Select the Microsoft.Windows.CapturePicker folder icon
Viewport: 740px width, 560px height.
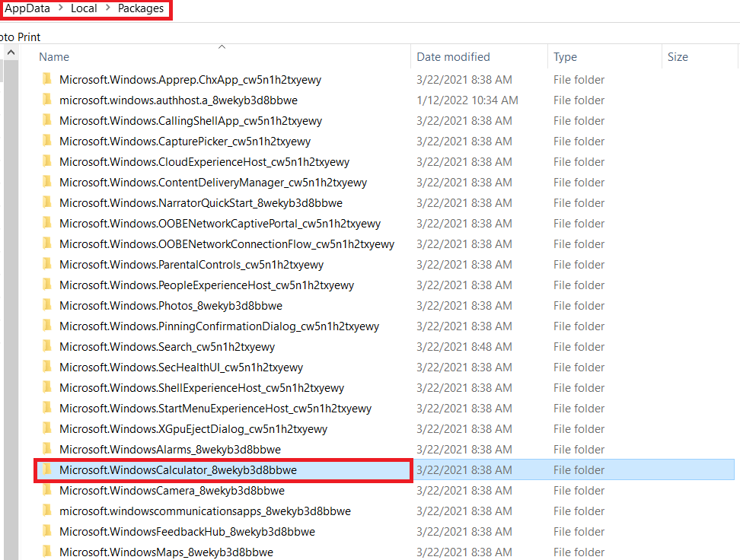click(x=48, y=141)
